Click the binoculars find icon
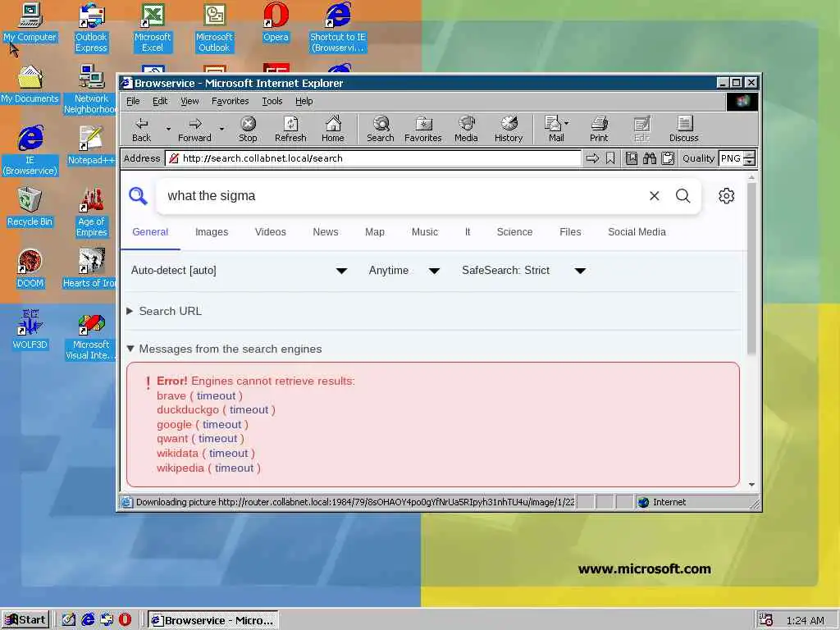The image size is (840, 630). point(650,158)
